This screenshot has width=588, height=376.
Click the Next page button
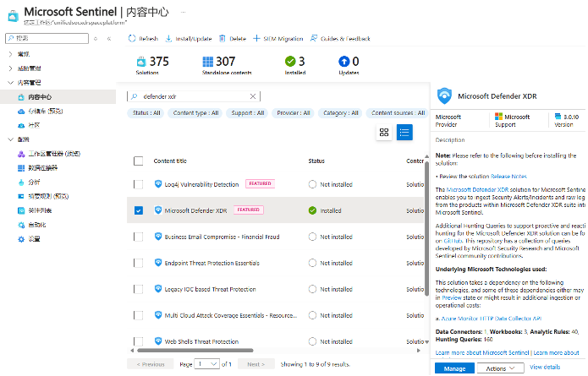256,364
